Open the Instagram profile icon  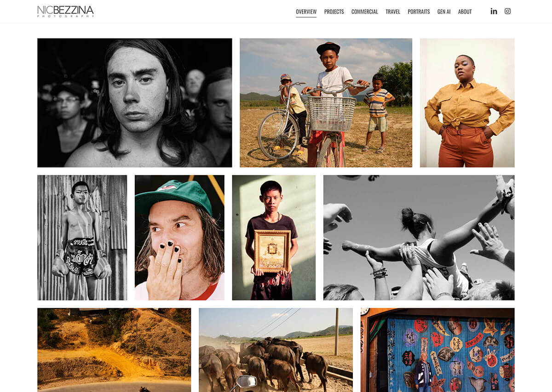507,11
